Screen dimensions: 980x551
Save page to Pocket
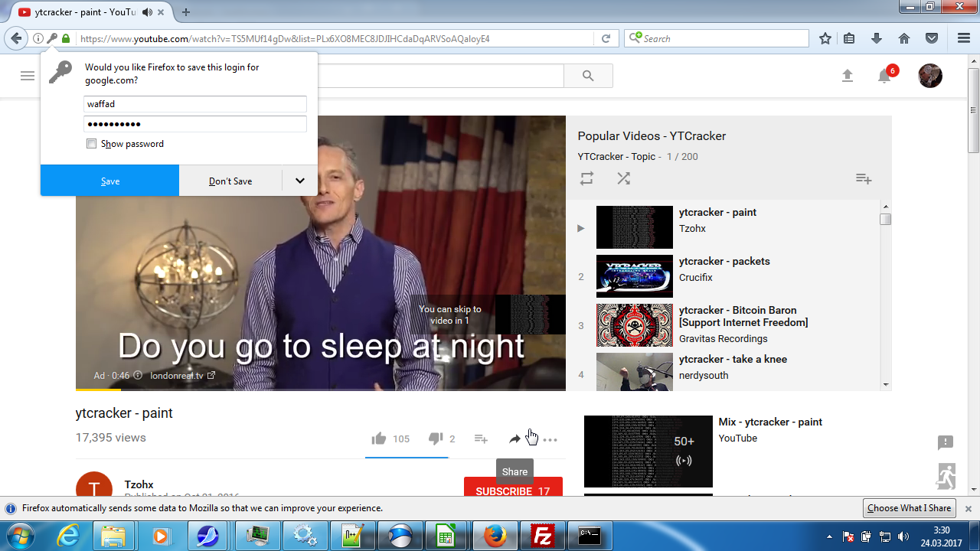(x=932, y=38)
